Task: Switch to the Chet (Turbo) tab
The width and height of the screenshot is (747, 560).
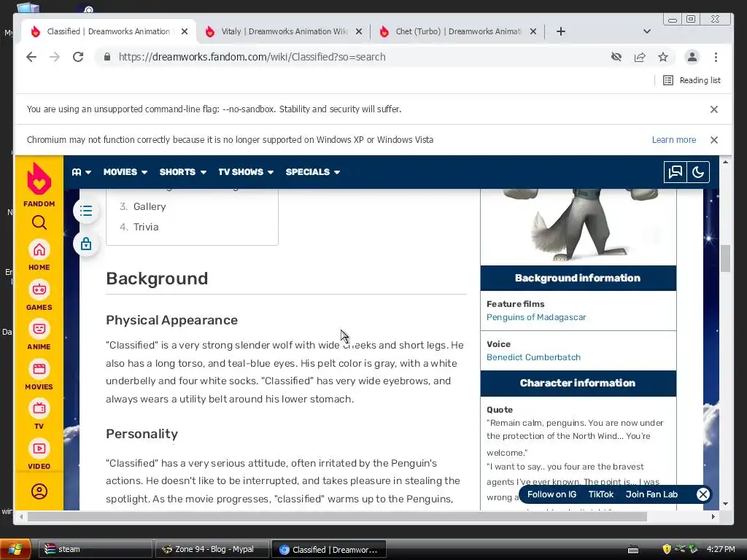Action: (x=458, y=31)
